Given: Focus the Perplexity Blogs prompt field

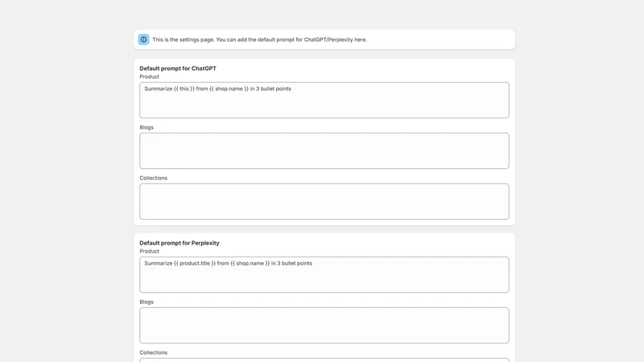Looking at the screenshot, I should pyautogui.click(x=324, y=326).
